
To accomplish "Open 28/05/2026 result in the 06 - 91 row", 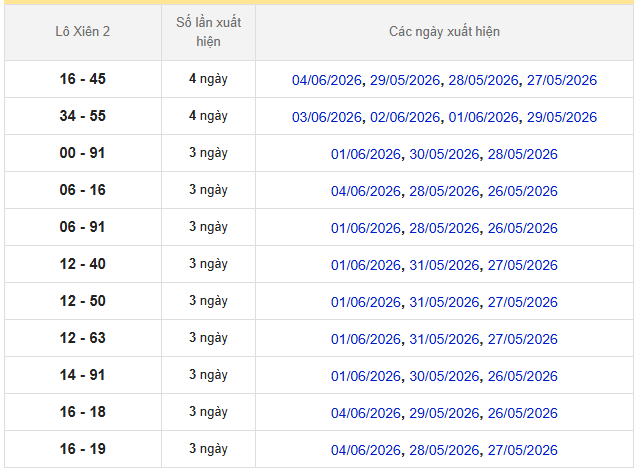I will click(444, 229).
